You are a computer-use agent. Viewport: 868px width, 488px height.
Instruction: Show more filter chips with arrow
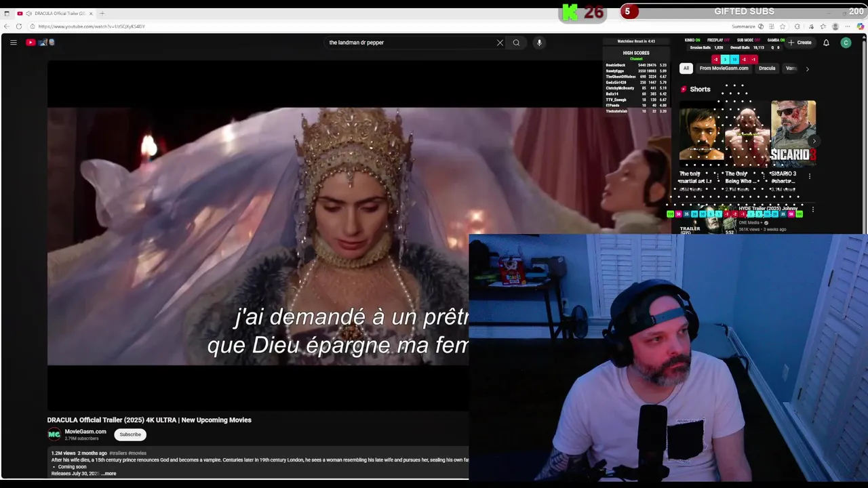807,68
